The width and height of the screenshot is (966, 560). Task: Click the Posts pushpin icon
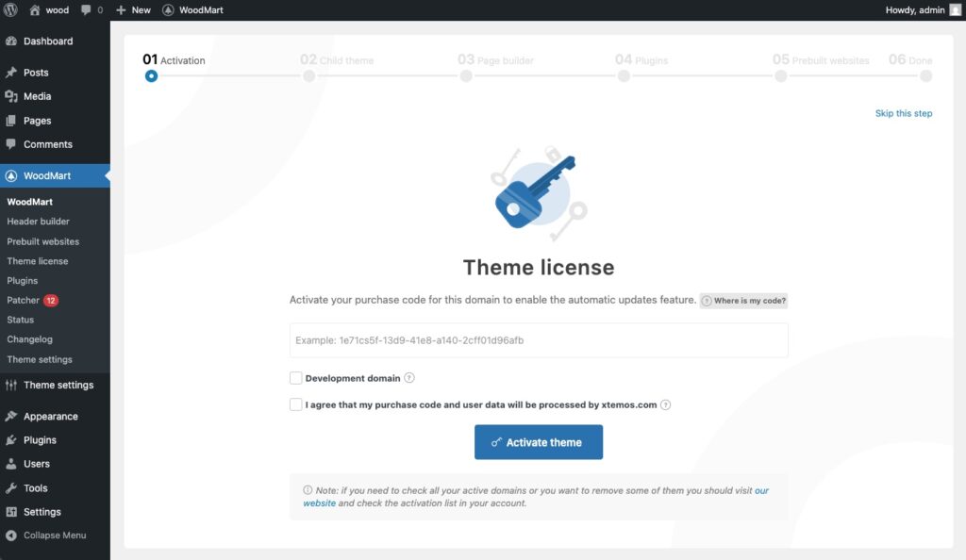11,72
